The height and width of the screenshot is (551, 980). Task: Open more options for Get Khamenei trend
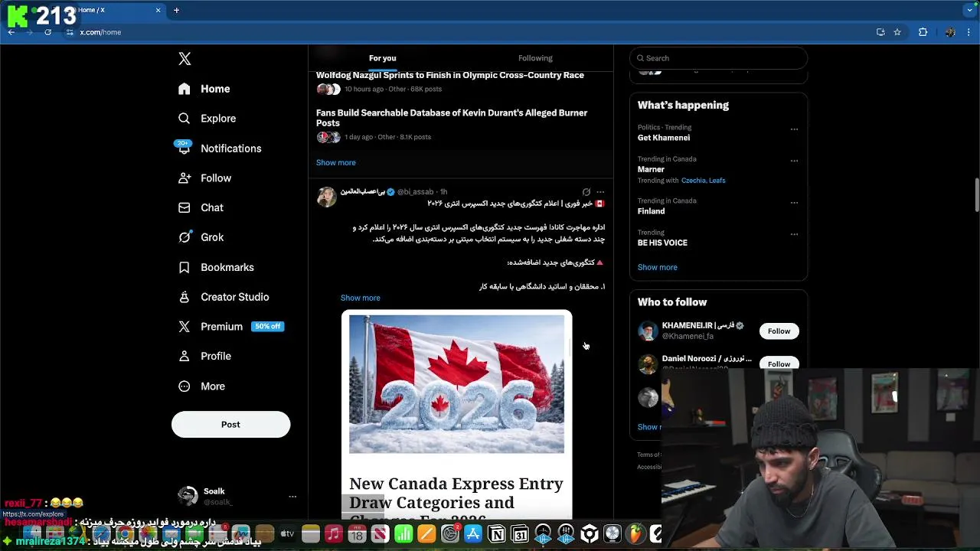coord(794,129)
